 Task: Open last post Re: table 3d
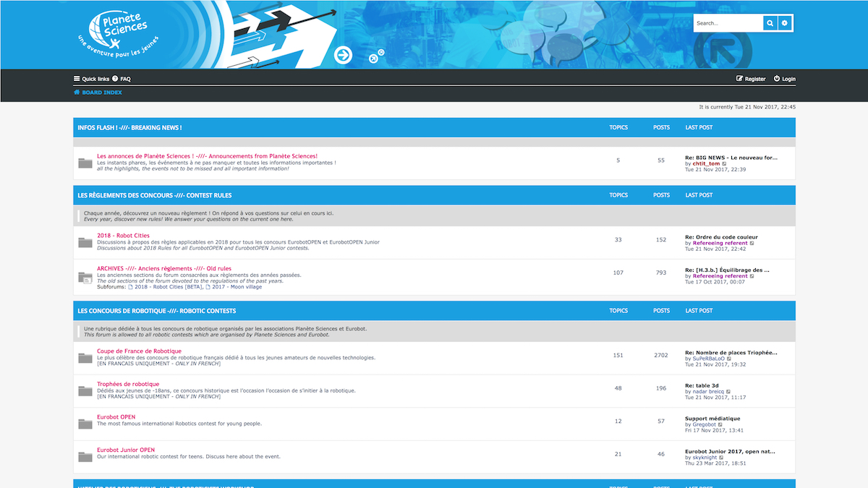coord(702,385)
